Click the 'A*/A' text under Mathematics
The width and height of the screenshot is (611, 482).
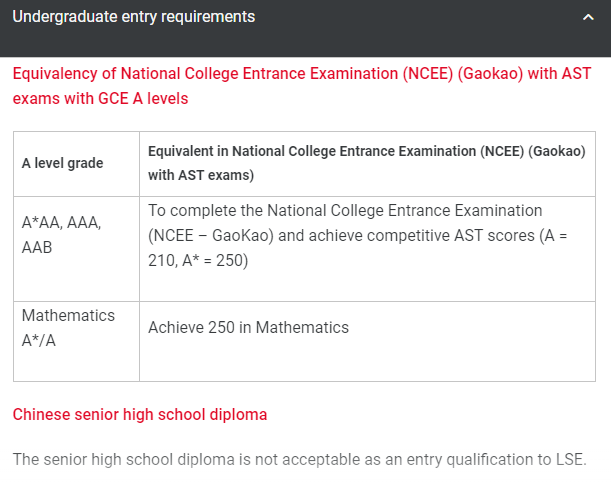click(x=39, y=340)
